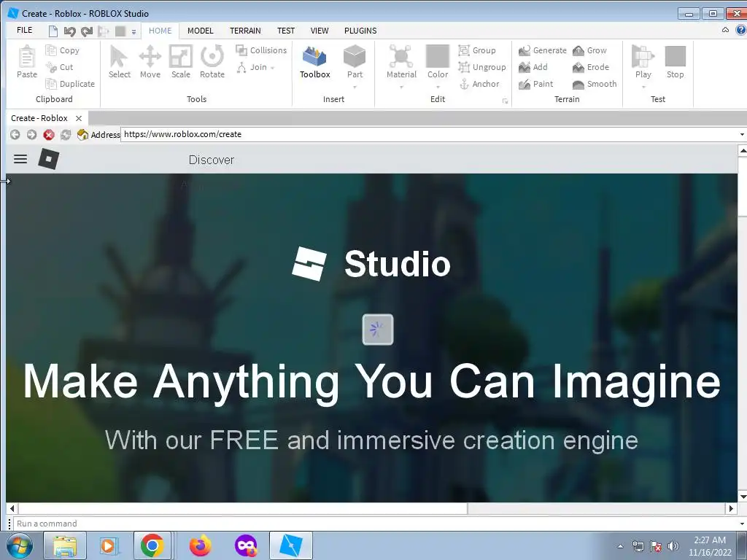
Task: Click the Roblox logo icon
Action: [x=49, y=159]
